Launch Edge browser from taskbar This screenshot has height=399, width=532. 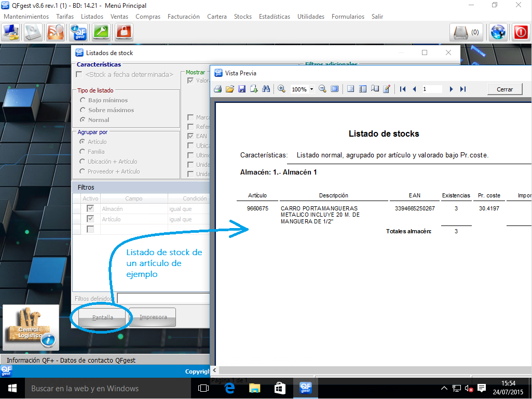tap(230, 388)
